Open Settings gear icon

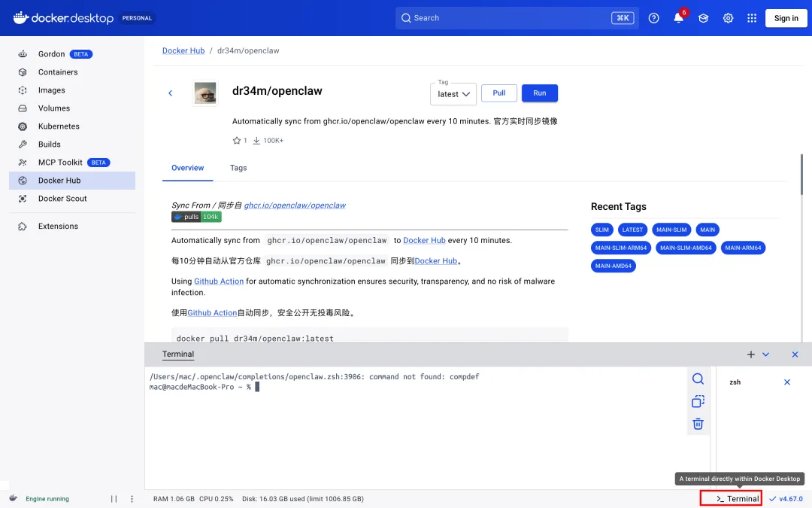(728, 18)
